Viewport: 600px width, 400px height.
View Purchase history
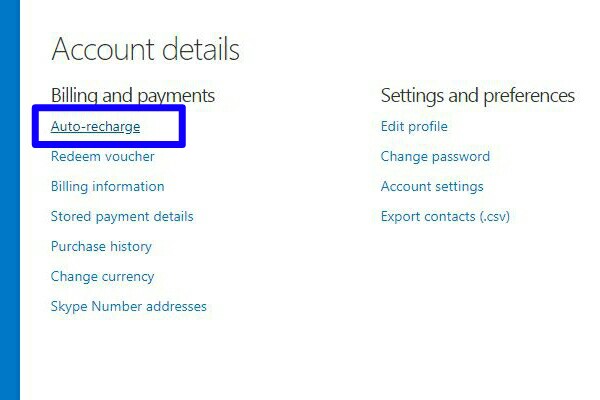tap(101, 246)
